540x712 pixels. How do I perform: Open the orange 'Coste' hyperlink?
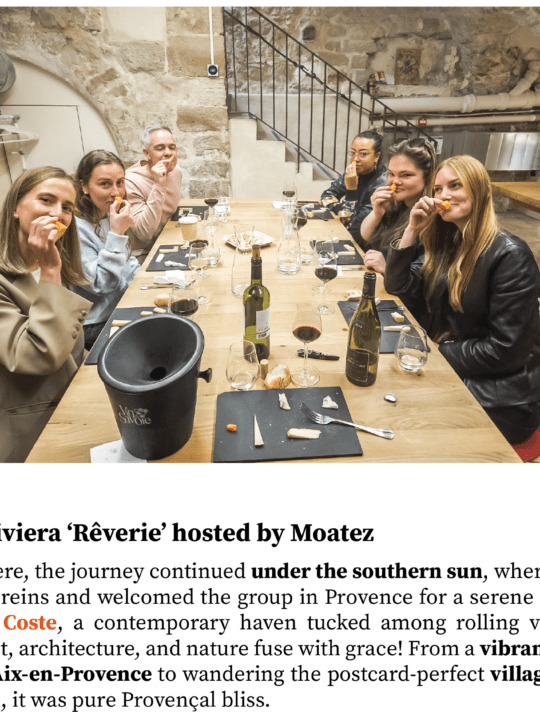pos(30,622)
